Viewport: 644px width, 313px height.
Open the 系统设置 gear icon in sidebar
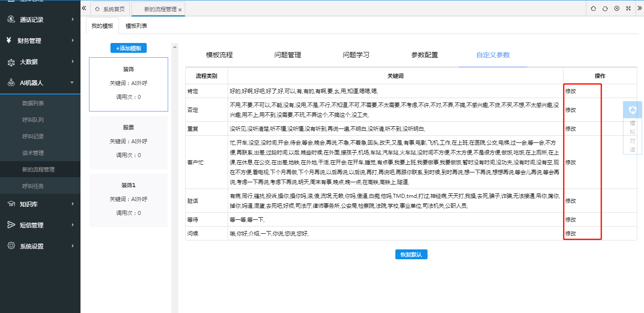[x=12, y=245]
